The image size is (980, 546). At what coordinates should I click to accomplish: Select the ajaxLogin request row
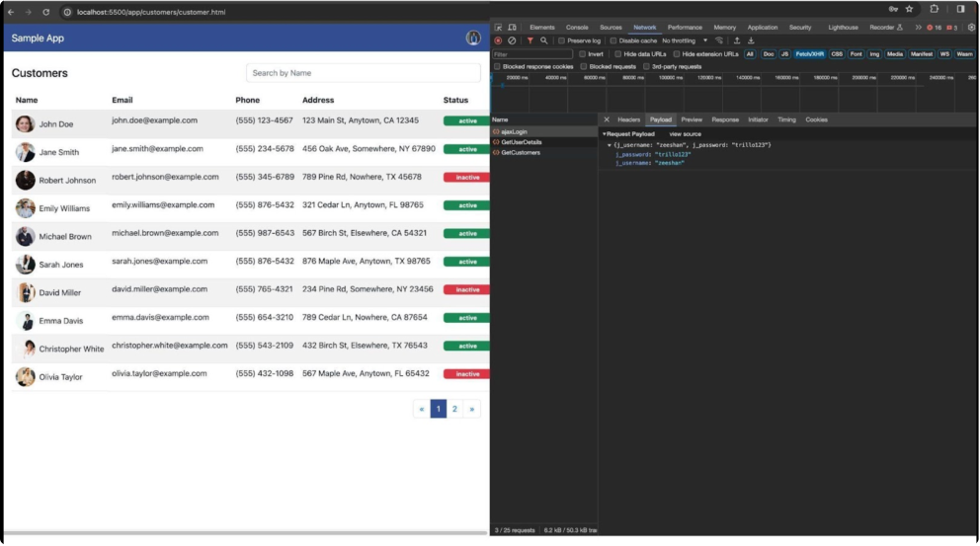[543, 132]
